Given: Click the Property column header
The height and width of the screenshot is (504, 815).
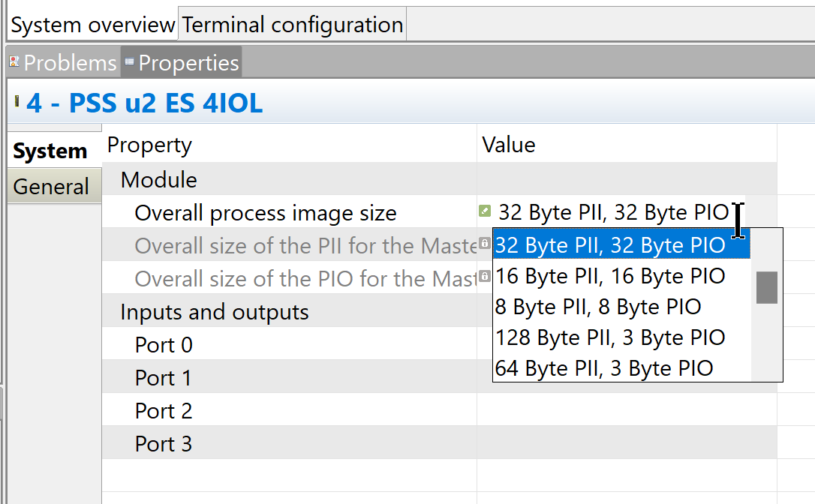Looking at the screenshot, I should 290,145.
